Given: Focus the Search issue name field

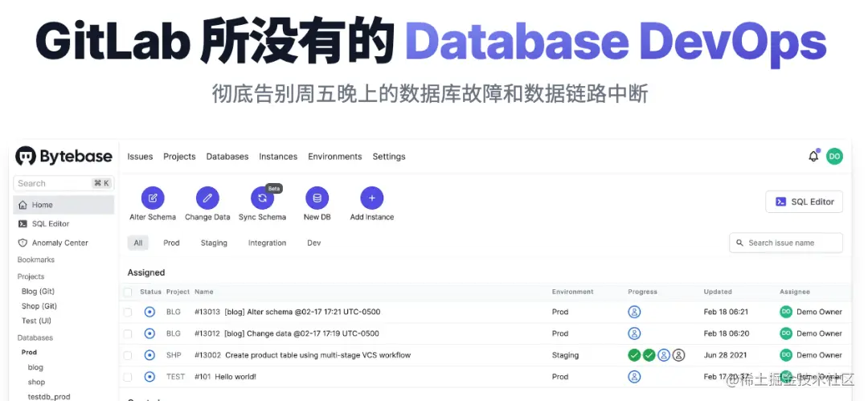Looking at the screenshot, I should click(x=786, y=243).
